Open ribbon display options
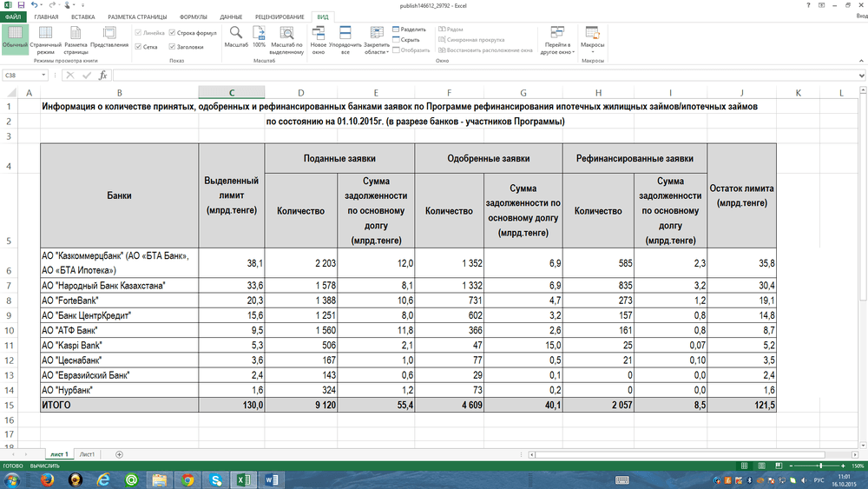The width and height of the screenshot is (868, 489). point(821,5)
